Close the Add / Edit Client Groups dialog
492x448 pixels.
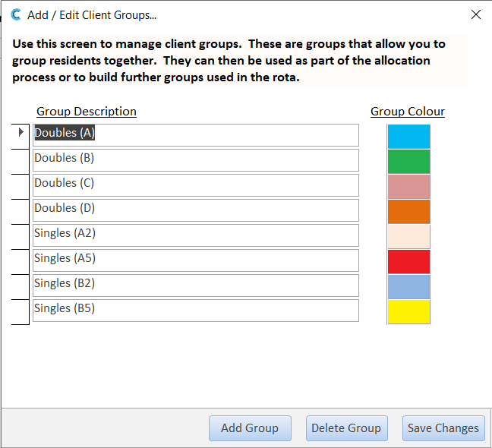(x=476, y=14)
